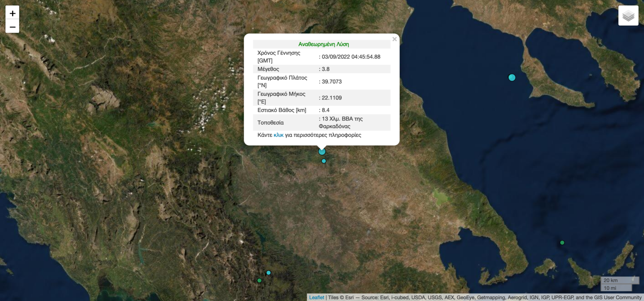
Task: Zoom in on the map
Action: pos(12,13)
